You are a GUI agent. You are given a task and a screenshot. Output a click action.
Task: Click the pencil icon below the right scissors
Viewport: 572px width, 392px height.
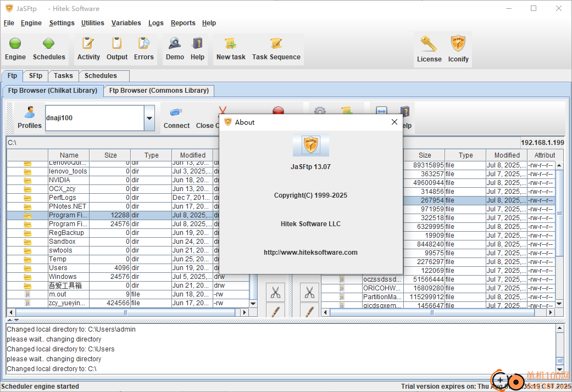click(x=309, y=311)
